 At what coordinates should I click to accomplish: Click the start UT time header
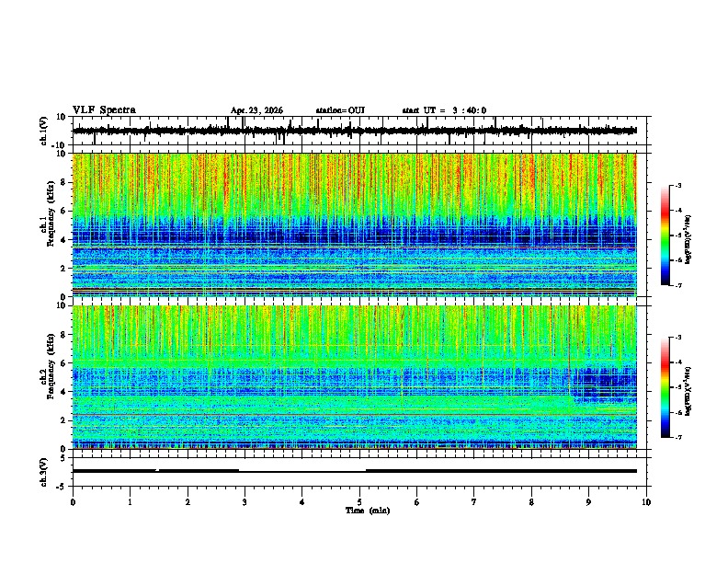coord(444,110)
